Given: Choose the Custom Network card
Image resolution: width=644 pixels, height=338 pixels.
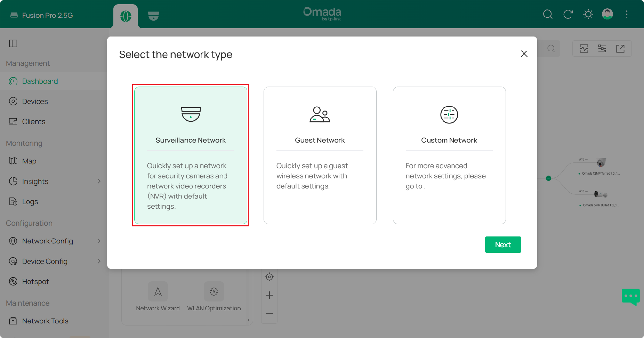Looking at the screenshot, I should click(449, 155).
